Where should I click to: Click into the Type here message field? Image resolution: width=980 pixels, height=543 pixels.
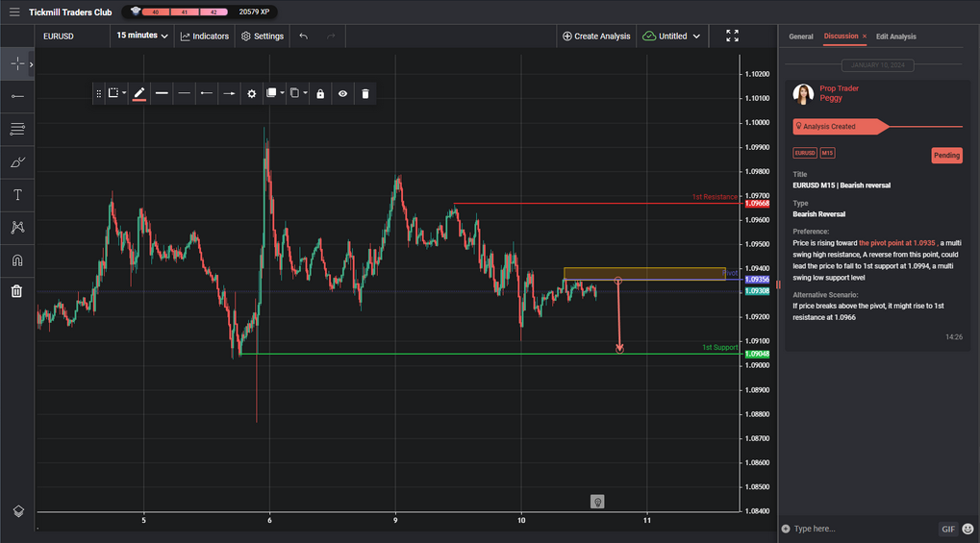(x=863, y=529)
